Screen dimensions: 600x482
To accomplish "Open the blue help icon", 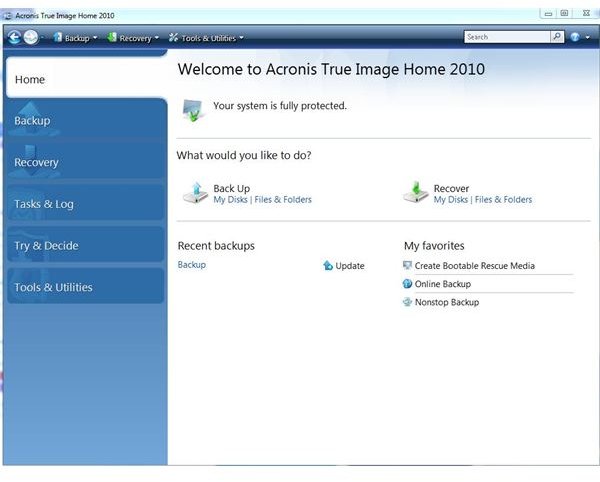I will coord(575,37).
